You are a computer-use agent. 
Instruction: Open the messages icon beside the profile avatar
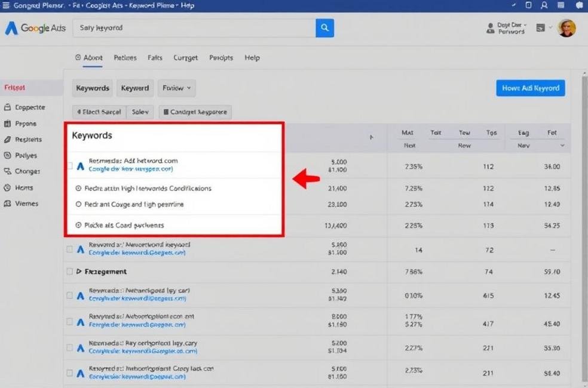[541, 28]
